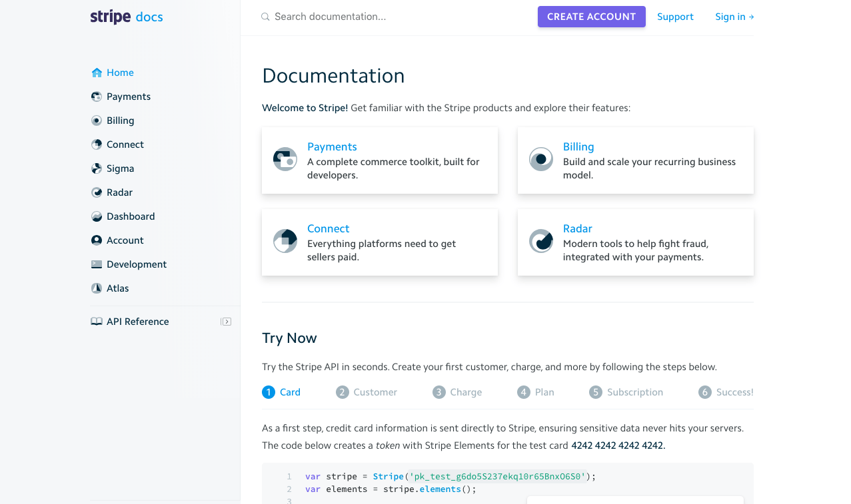Open Development in the sidebar
This screenshot has height=504, width=851.
click(x=137, y=264)
